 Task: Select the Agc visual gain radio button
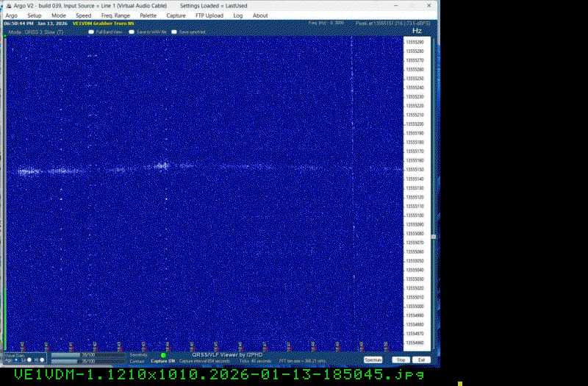[16, 360]
